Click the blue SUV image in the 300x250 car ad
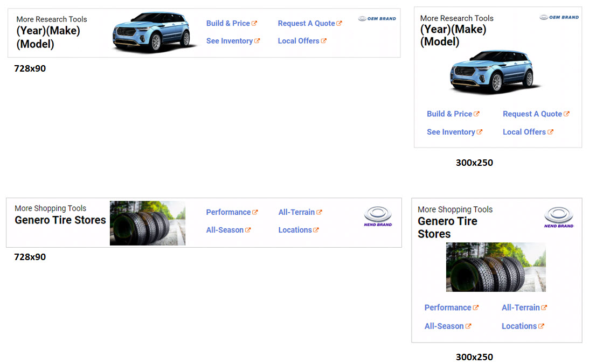The width and height of the screenshot is (589, 364). 493,71
